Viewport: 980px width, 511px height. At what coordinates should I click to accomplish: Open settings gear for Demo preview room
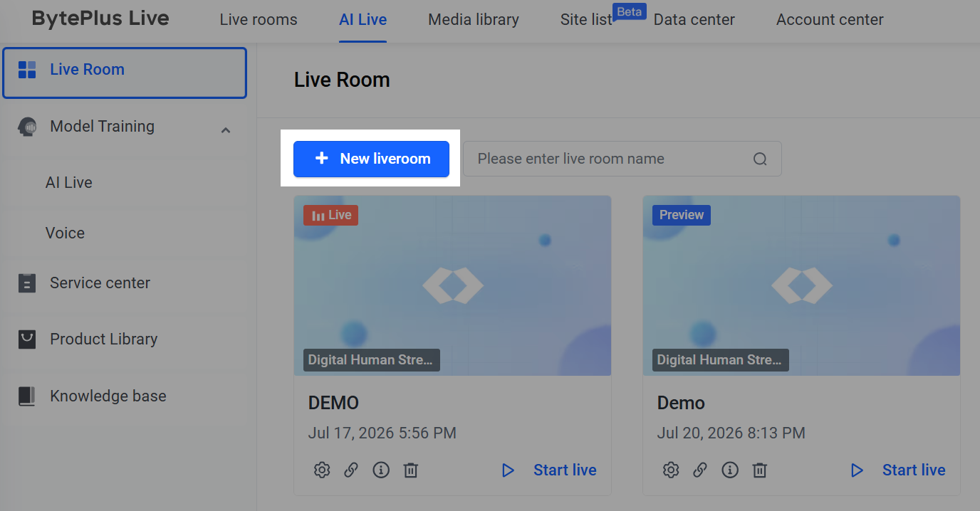coord(671,470)
